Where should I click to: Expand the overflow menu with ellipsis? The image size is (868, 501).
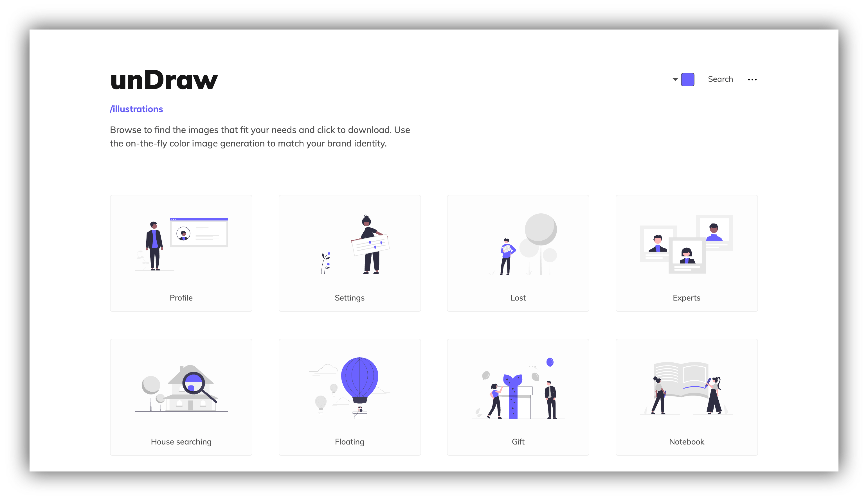tap(753, 79)
